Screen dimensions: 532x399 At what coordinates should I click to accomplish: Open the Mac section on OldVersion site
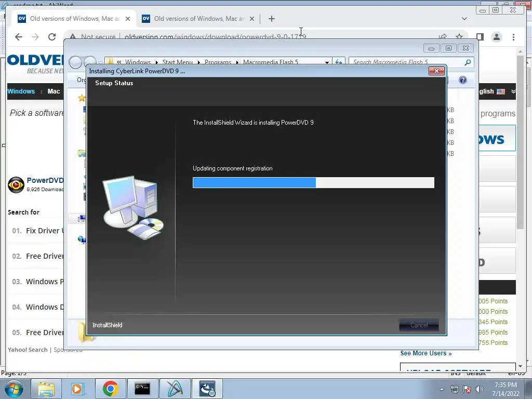coord(54,91)
